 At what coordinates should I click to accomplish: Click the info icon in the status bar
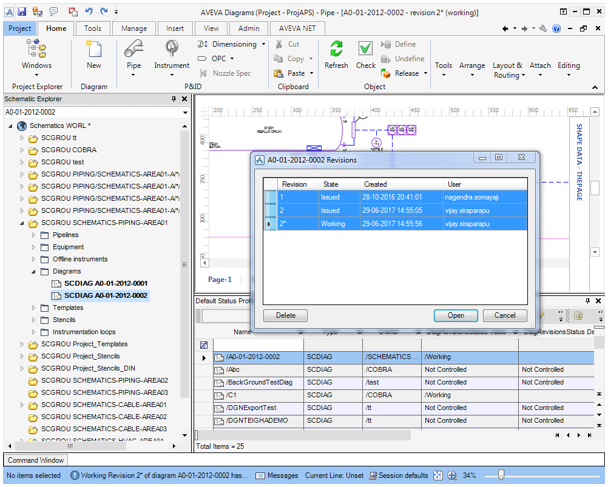74,475
